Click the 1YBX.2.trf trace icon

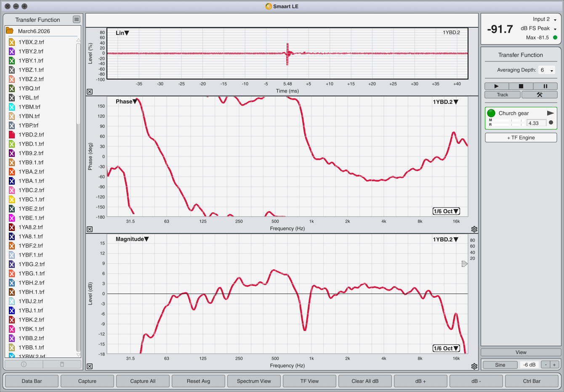coord(12,42)
